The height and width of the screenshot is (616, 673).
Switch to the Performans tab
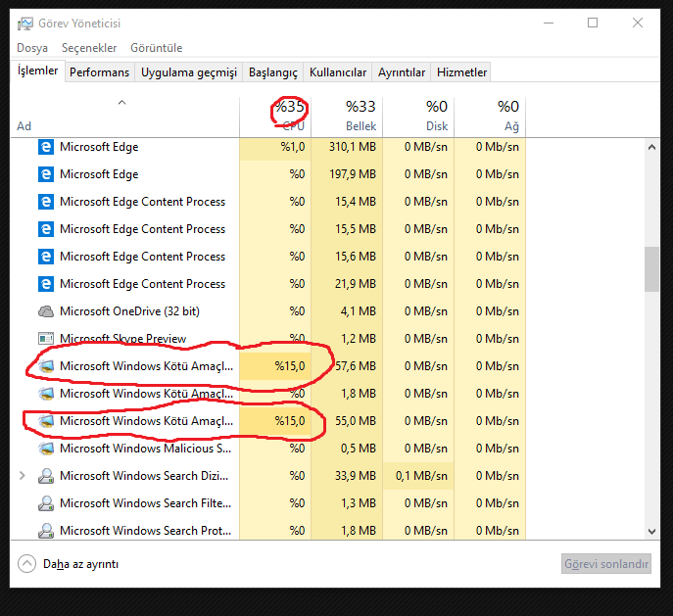[x=99, y=72]
